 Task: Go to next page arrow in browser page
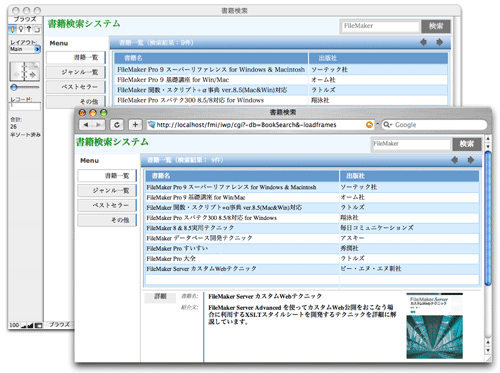tap(471, 160)
